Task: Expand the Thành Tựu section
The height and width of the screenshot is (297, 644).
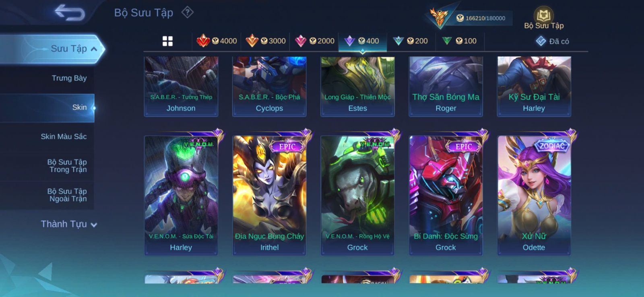Action: [69, 224]
